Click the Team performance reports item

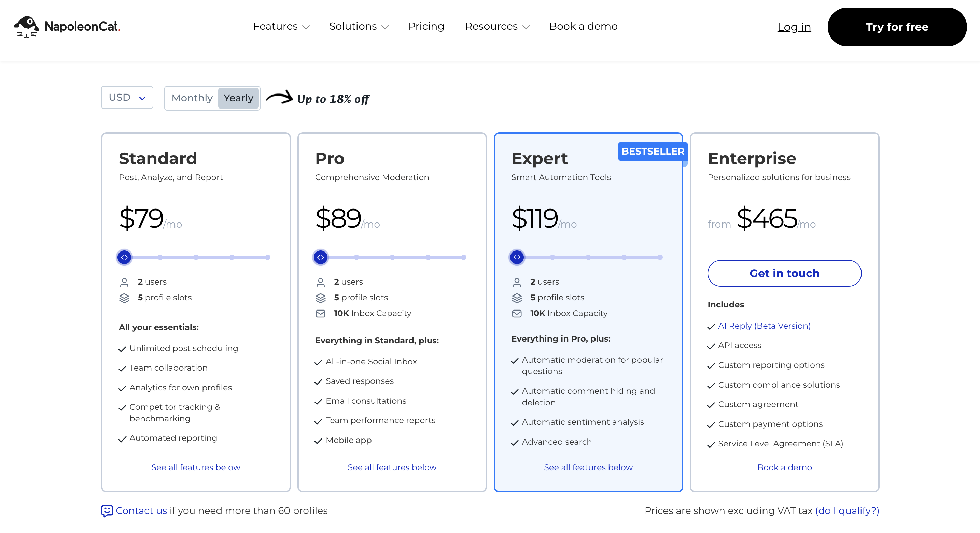(380, 420)
